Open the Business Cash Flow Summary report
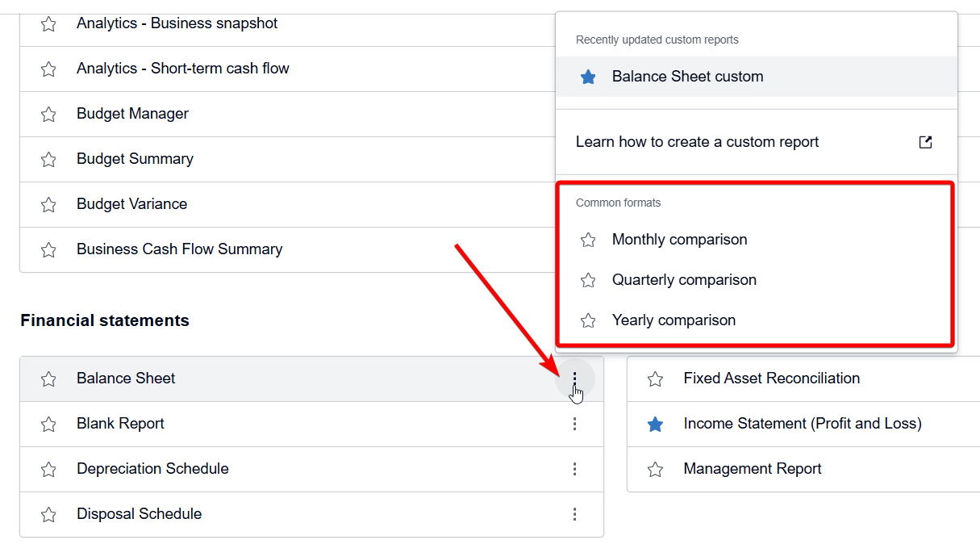980x548 pixels. click(179, 249)
